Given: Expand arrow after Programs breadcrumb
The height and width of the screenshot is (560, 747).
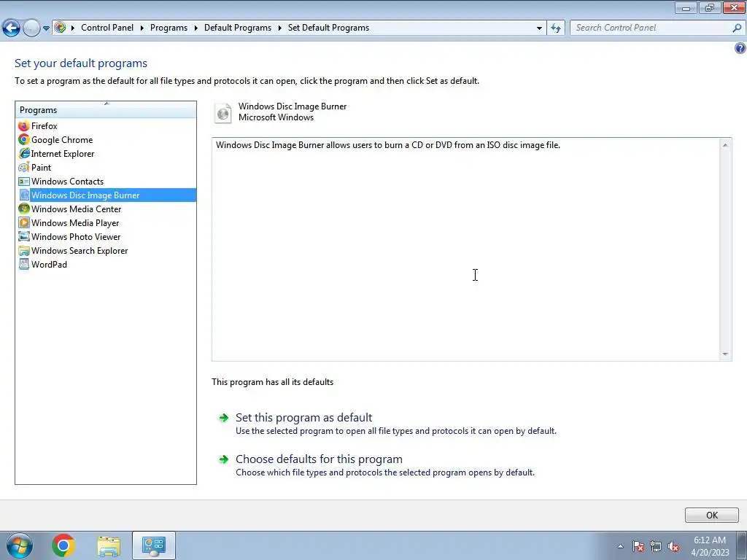Looking at the screenshot, I should pos(196,28).
